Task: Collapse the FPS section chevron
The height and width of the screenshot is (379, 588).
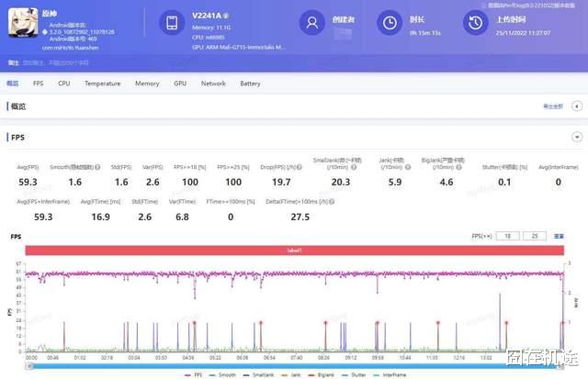Action: pyautogui.click(x=577, y=137)
